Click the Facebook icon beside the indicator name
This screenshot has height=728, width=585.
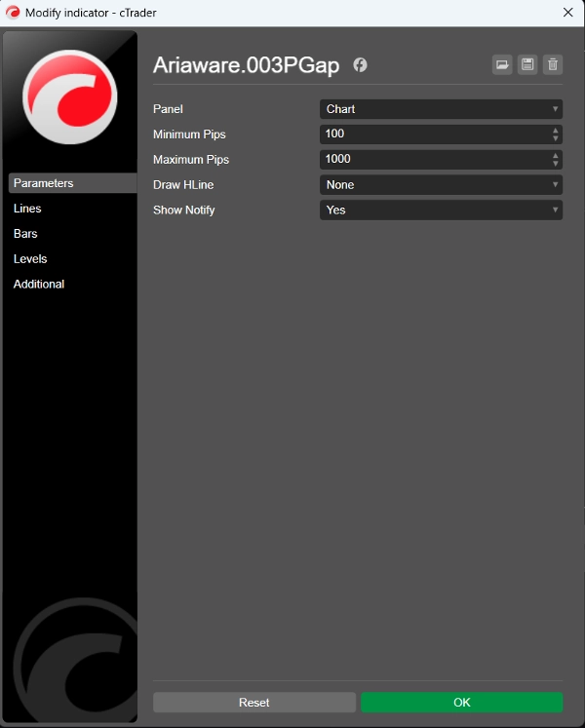[360, 65]
